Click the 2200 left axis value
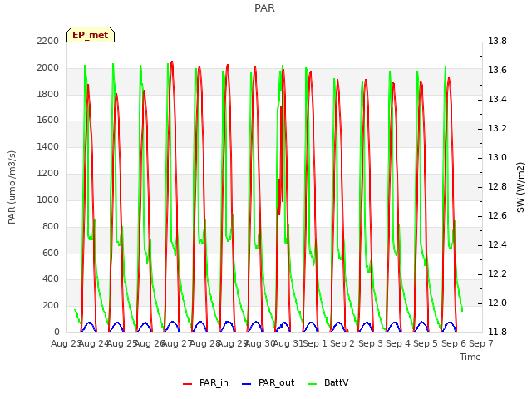532x399 pixels. [x=48, y=41]
